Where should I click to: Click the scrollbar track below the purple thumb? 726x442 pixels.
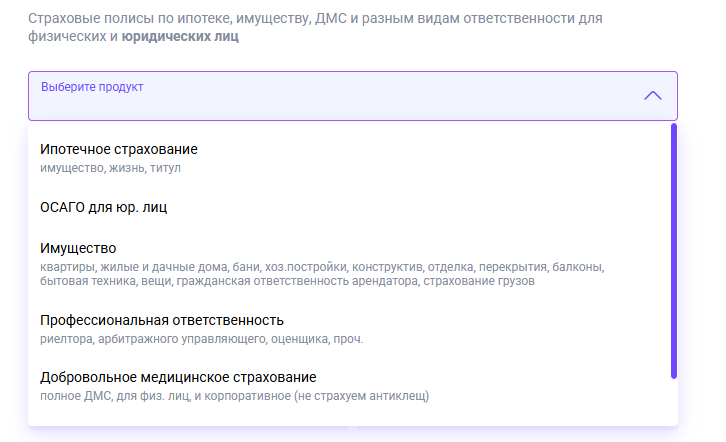674,402
